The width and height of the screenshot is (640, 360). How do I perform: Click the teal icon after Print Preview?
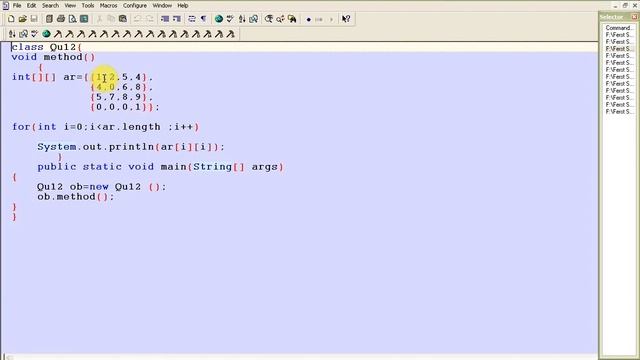click(x=84, y=19)
